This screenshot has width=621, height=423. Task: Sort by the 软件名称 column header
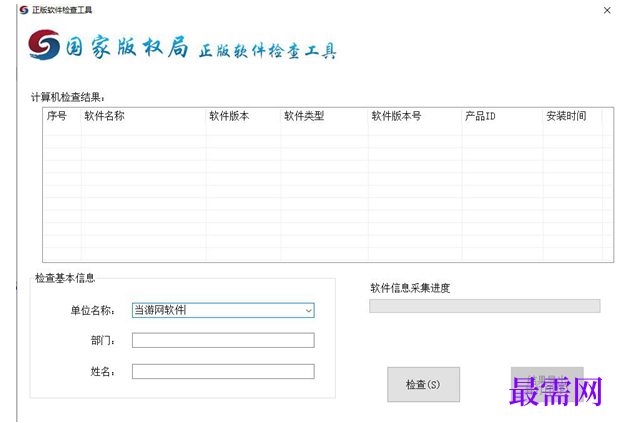(x=143, y=116)
